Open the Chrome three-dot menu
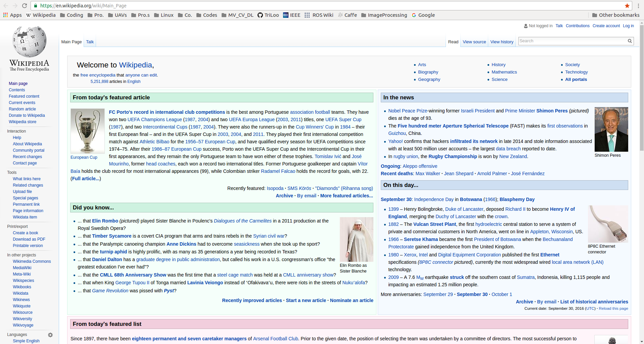Screen dimensions: 644x344 (638, 6)
